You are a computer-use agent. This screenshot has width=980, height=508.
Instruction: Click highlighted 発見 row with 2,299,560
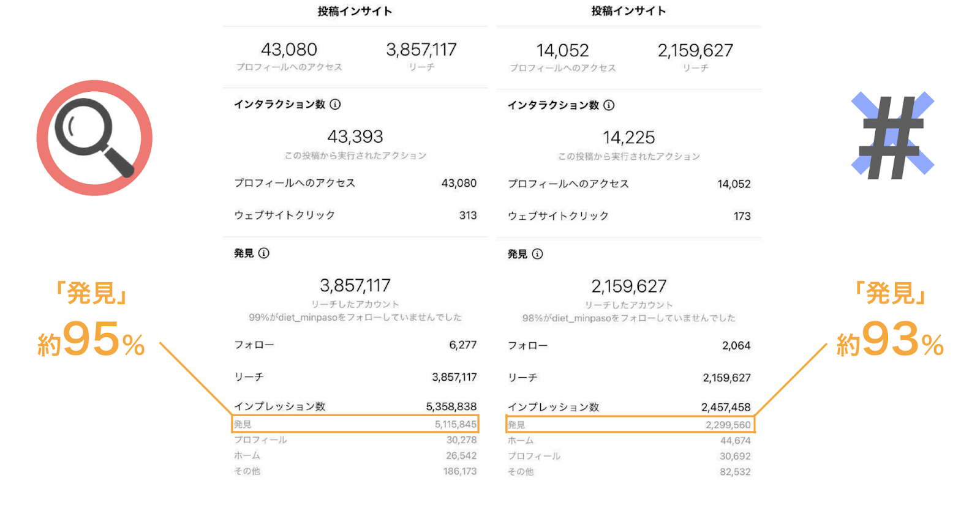pos(630,425)
